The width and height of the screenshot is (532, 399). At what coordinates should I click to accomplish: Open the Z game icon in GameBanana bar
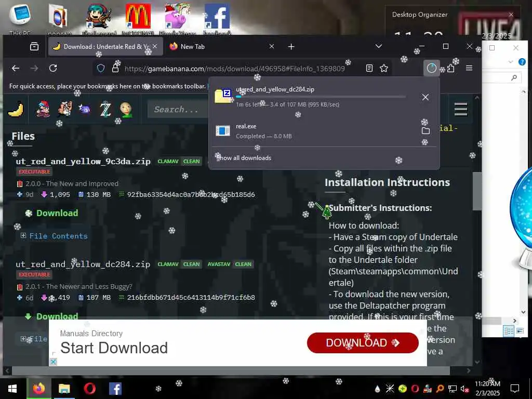[x=105, y=110]
